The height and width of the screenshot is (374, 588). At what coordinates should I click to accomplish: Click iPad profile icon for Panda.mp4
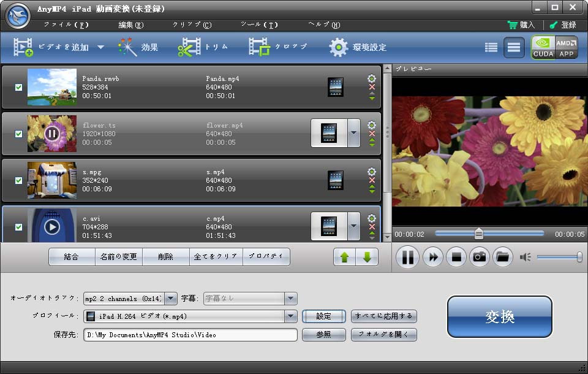(x=335, y=87)
